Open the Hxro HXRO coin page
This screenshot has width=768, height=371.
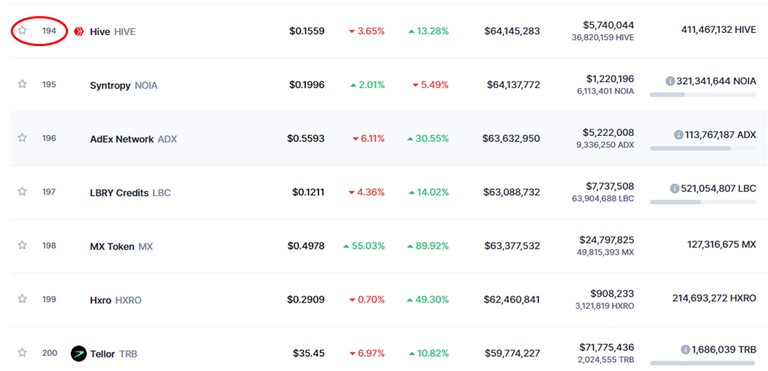click(116, 300)
